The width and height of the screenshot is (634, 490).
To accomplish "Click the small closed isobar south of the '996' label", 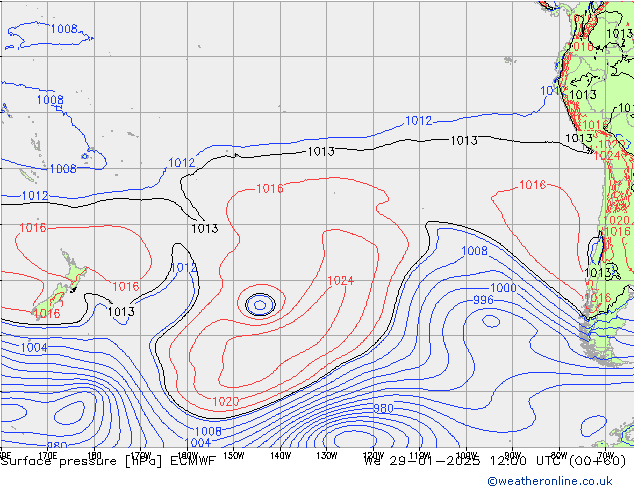I will point(491,321).
